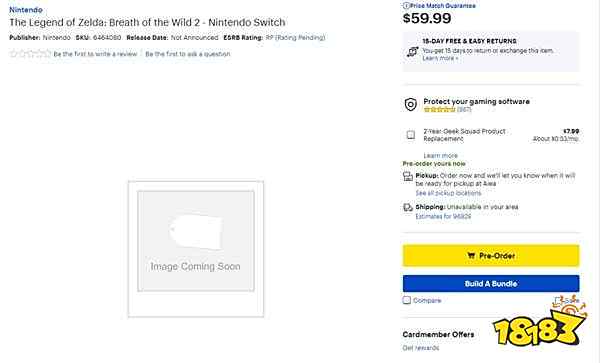600x363 pixels.
Task: Open See all pickup locations
Action: [448, 193]
